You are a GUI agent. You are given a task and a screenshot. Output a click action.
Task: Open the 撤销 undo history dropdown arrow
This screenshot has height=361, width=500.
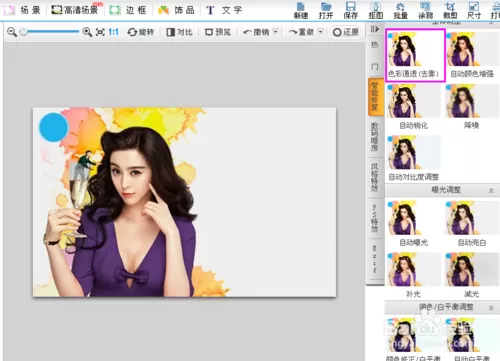point(276,32)
